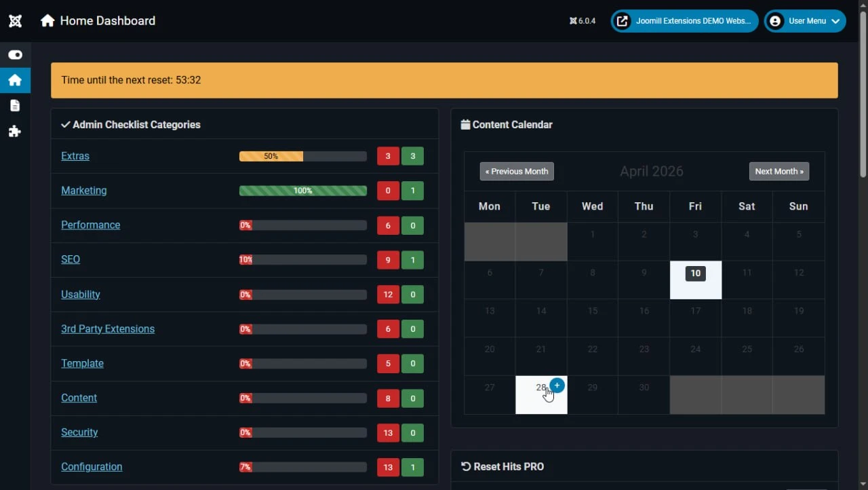Open the Usability checklist category
This screenshot has height=490, width=868.
click(x=81, y=295)
